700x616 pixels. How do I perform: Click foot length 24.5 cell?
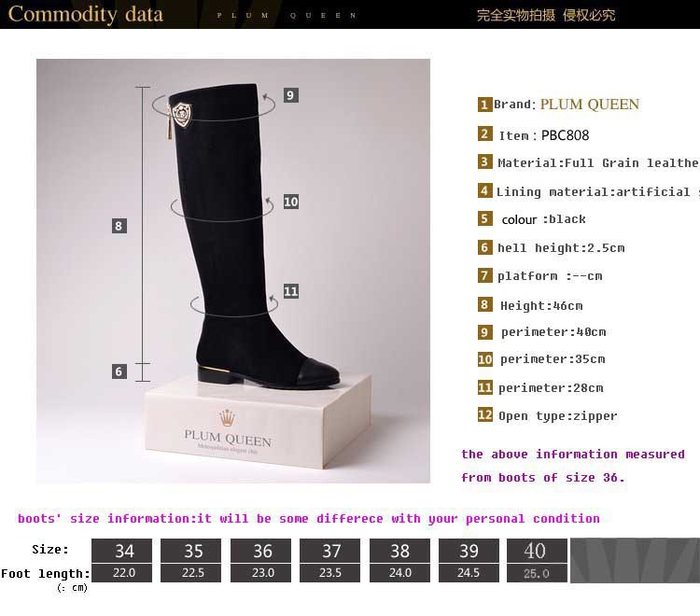click(469, 573)
